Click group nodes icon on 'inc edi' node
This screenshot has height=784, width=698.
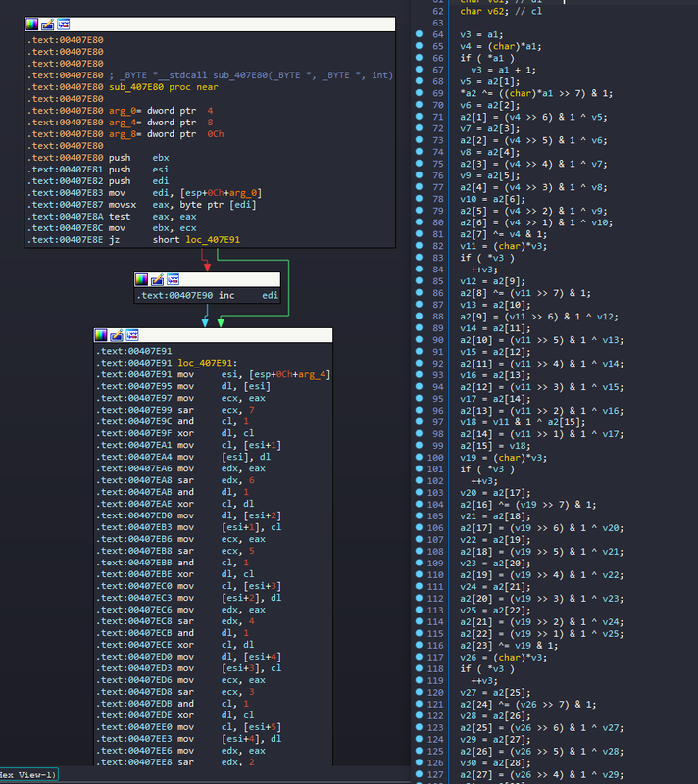(173, 279)
